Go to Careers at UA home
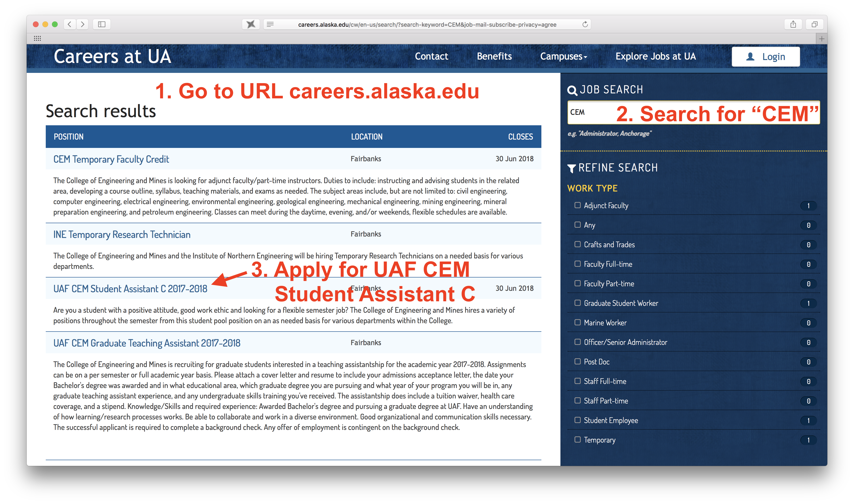The image size is (854, 504). click(x=112, y=56)
